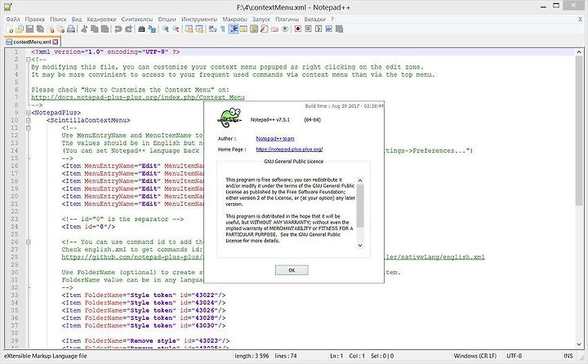This screenshot has height=364, width=588.
Task: Run macro multiple times icon
Action: point(329,29)
